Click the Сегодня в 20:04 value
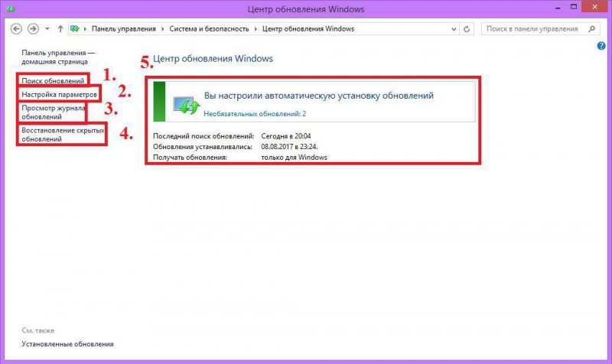Image resolution: width=612 pixels, height=364 pixels. pyautogui.click(x=286, y=136)
